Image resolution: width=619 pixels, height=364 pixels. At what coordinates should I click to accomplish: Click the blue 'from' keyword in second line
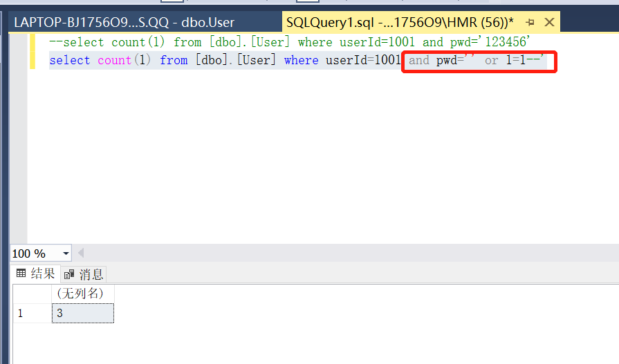[174, 60]
